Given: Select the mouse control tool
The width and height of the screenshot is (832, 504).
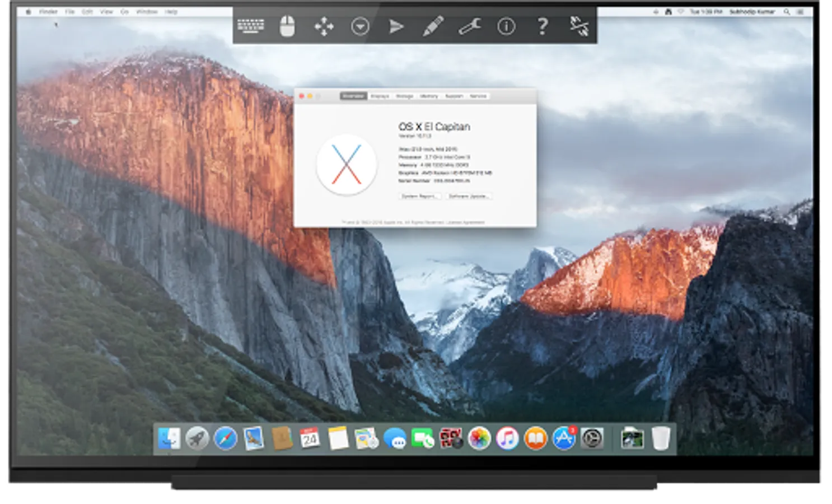Looking at the screenshot, I should click(287, 26).
